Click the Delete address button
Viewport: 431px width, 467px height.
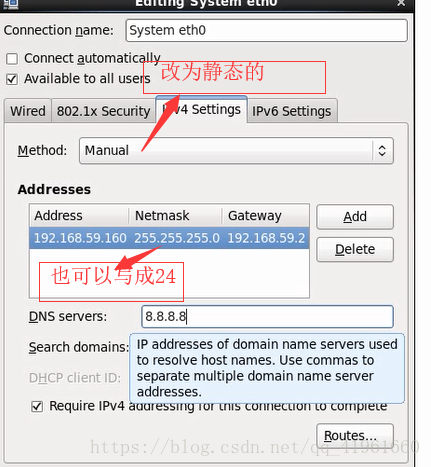click(355, 249)
